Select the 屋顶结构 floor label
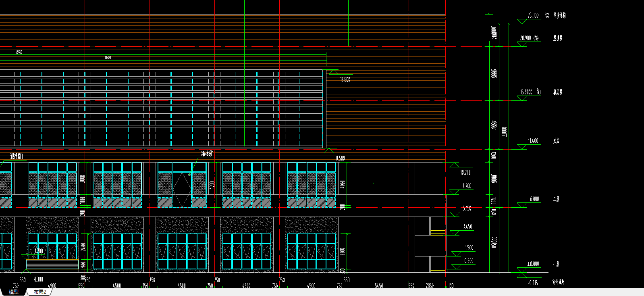This screenshot has width=644, height=296. click(559, 15)
